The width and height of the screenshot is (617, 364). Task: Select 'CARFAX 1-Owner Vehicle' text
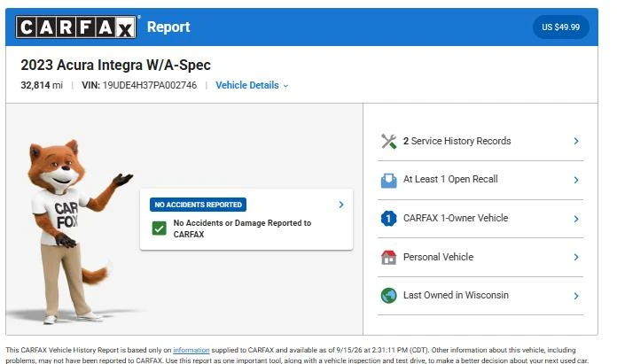pos(456,218)
